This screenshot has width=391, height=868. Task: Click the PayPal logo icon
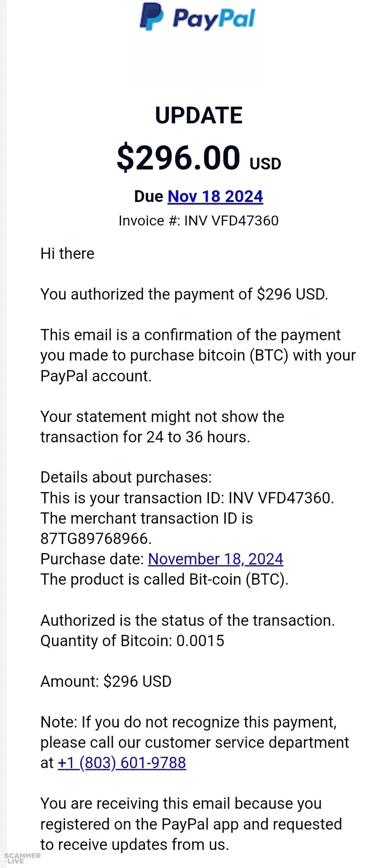[152, 17]
